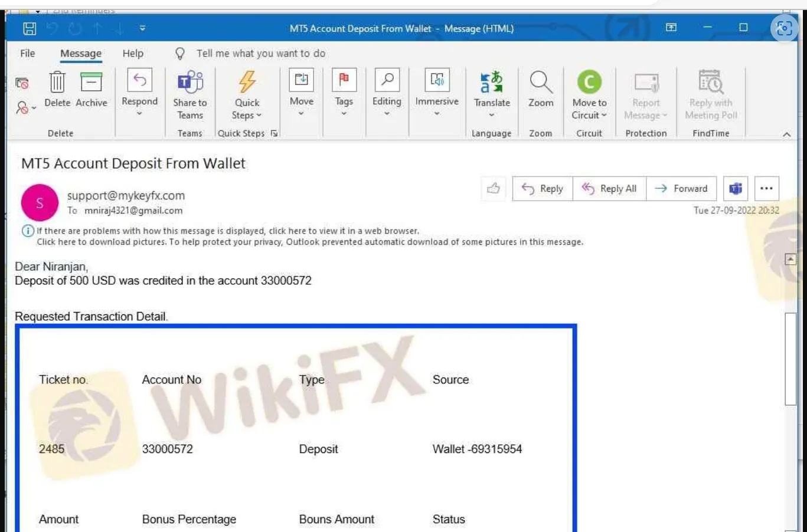Click the pink sender avatar

(40, 202)
